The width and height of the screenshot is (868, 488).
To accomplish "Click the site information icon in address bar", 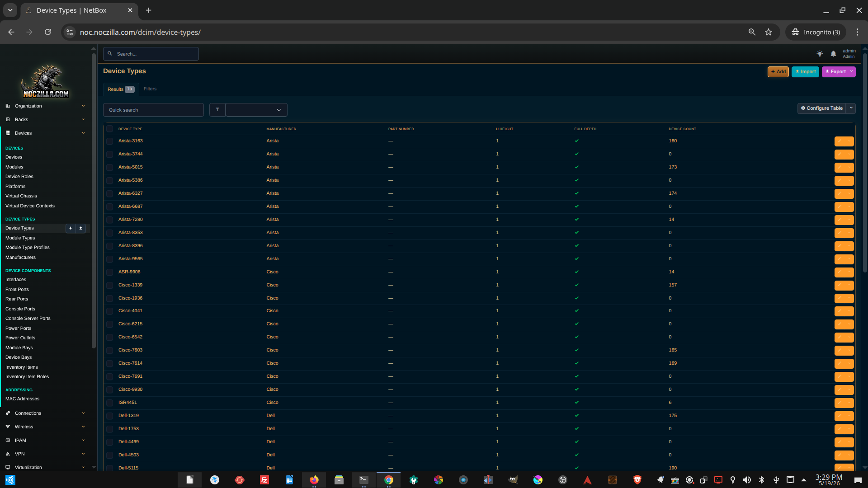I will (70, 32).
